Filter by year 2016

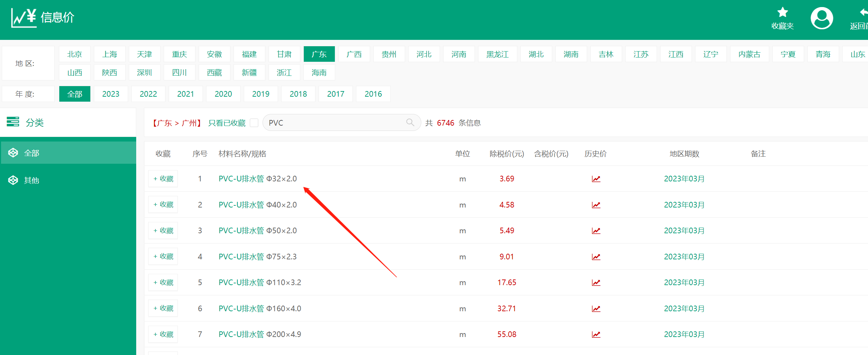pos(373,94)
